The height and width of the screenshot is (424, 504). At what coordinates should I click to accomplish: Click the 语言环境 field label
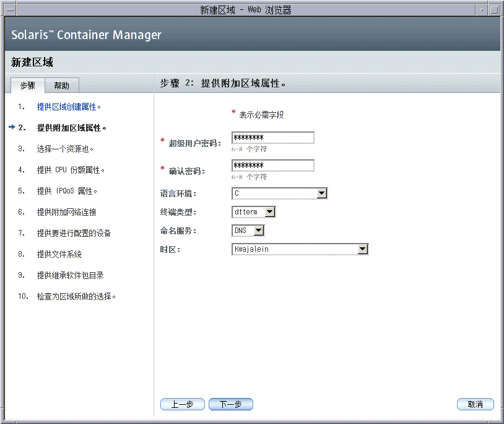coord(178,193)
